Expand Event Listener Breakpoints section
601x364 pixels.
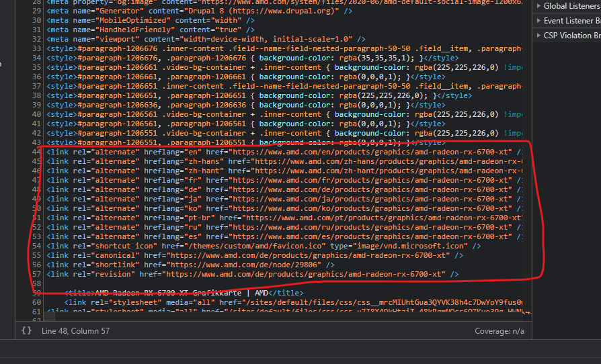[567, 21]
